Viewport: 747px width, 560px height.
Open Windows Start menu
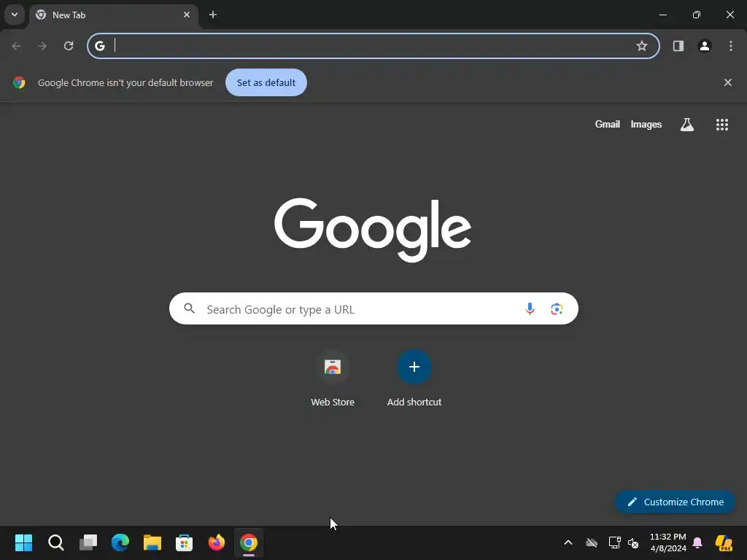coord(24,542)
